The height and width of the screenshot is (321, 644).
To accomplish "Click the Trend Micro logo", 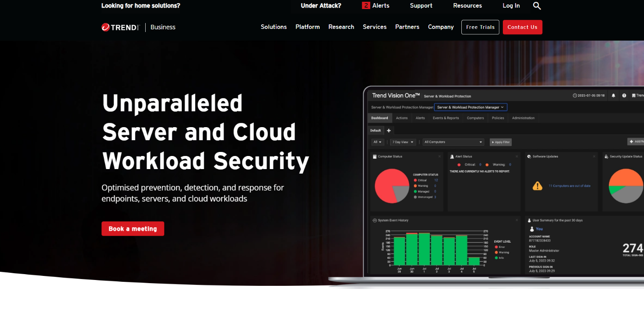I will (x=120, y=27).
